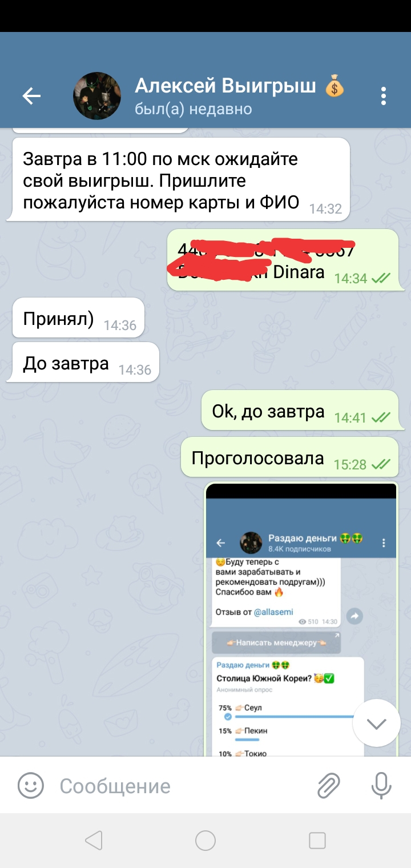
Task: Tap the Android recent apps square button
Action: tap(317, 841)
